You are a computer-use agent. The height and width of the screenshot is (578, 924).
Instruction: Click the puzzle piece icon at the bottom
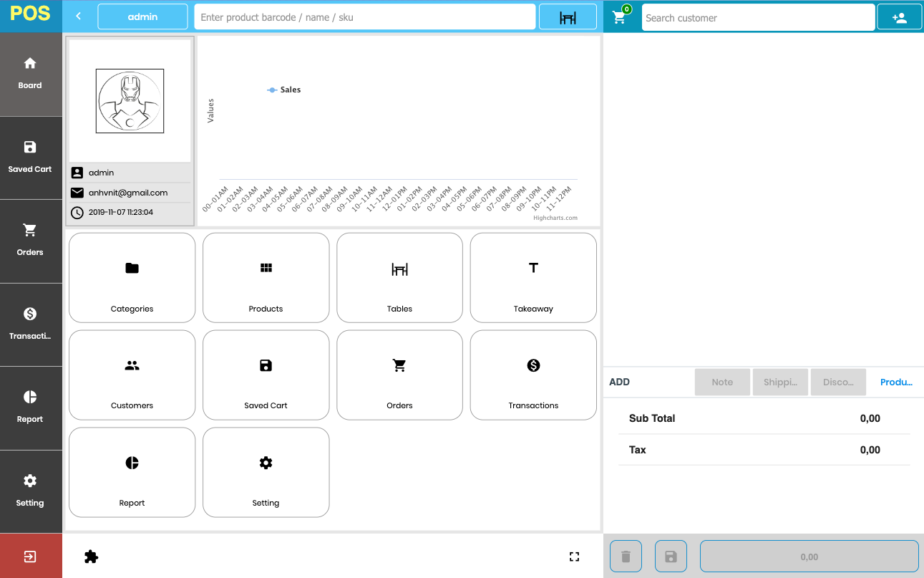click(91, 556)
